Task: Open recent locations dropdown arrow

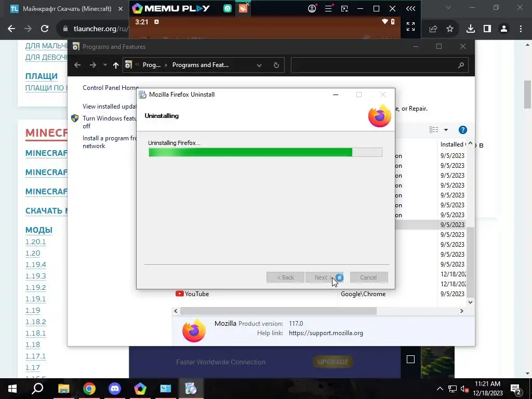Action: coord(105,65)
